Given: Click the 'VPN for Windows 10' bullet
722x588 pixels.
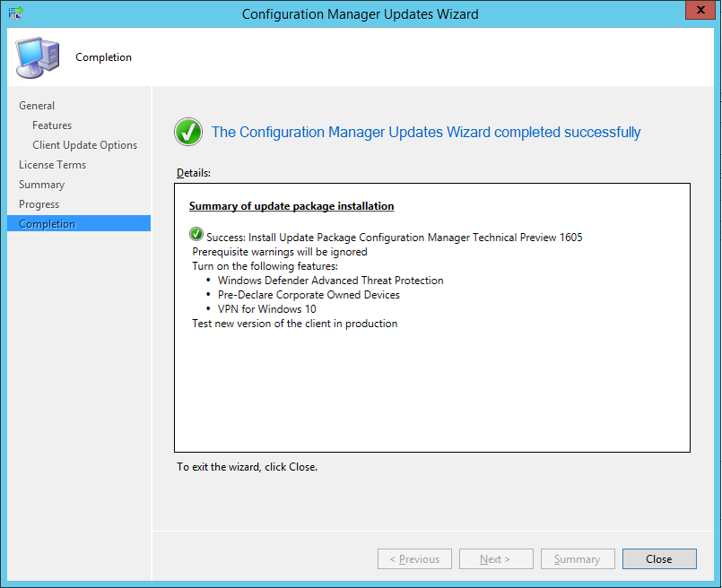Looking at the screenshot, I should click(x=267, y=309).
